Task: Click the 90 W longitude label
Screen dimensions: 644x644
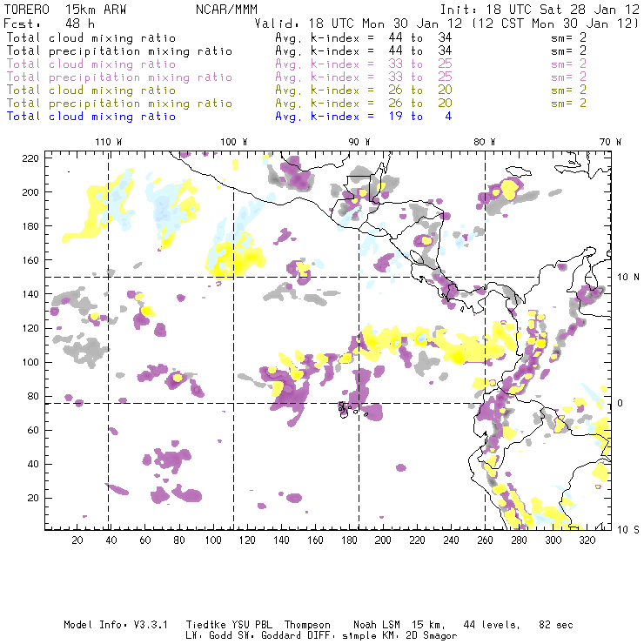Action: [x=359, y=142]
